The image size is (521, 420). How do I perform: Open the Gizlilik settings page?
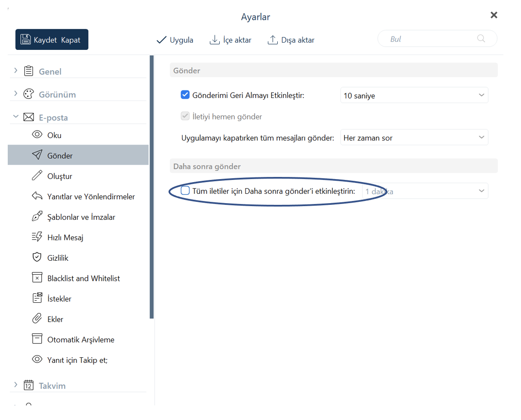pos(78,258)
